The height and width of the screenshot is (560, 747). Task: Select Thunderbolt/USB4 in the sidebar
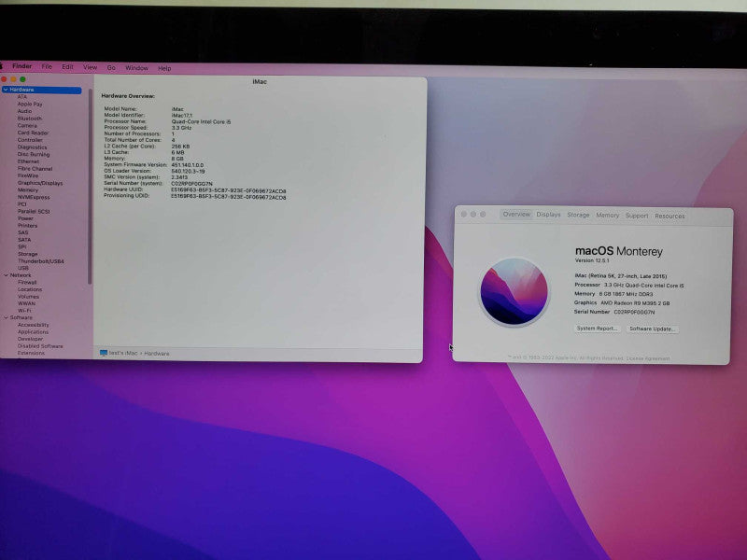coord(41,261)
